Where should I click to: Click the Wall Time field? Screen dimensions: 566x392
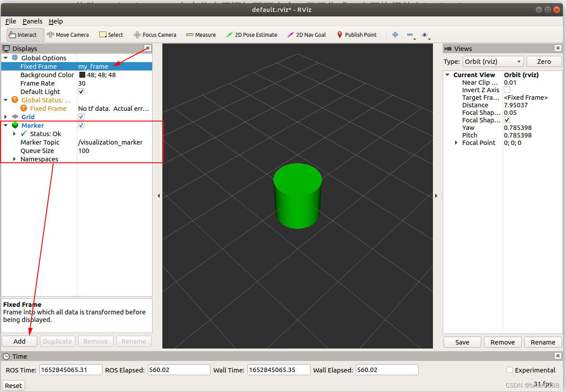point(279,370)
